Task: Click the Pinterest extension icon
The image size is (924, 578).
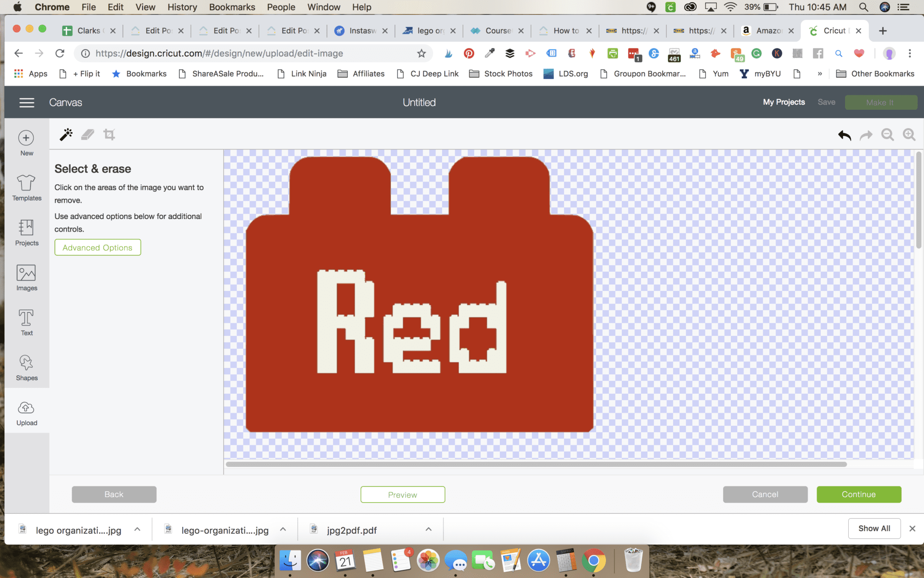Action: coord(469,53)
